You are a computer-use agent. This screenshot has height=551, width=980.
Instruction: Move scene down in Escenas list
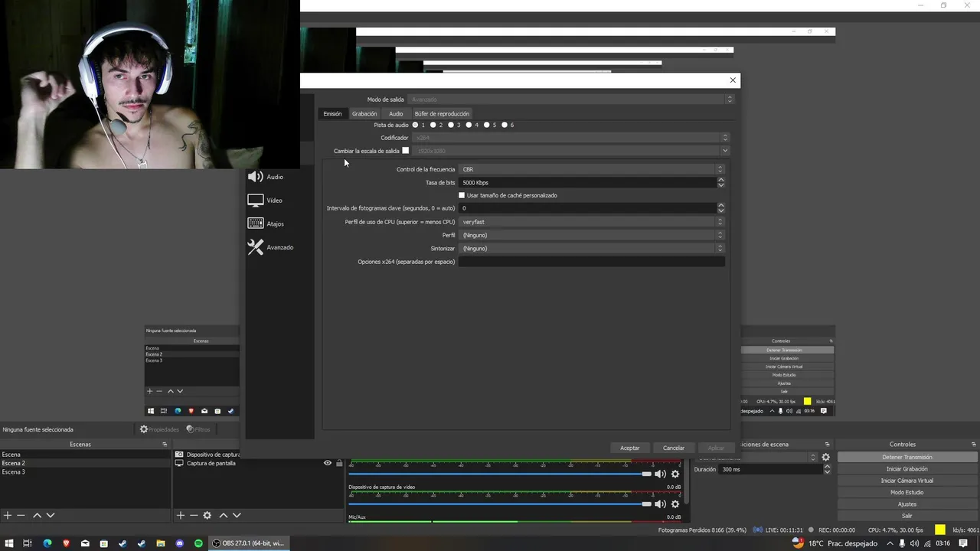click(51, 516)
